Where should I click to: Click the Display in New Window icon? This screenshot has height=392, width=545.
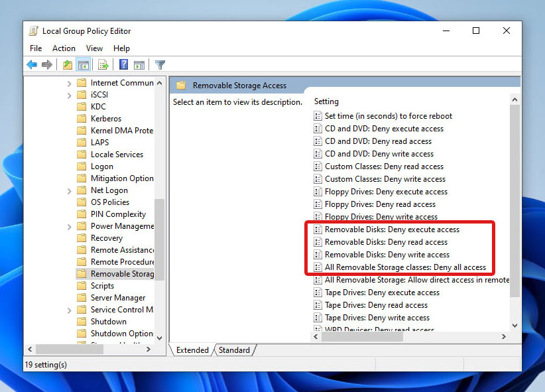click(x=139, y=64)
